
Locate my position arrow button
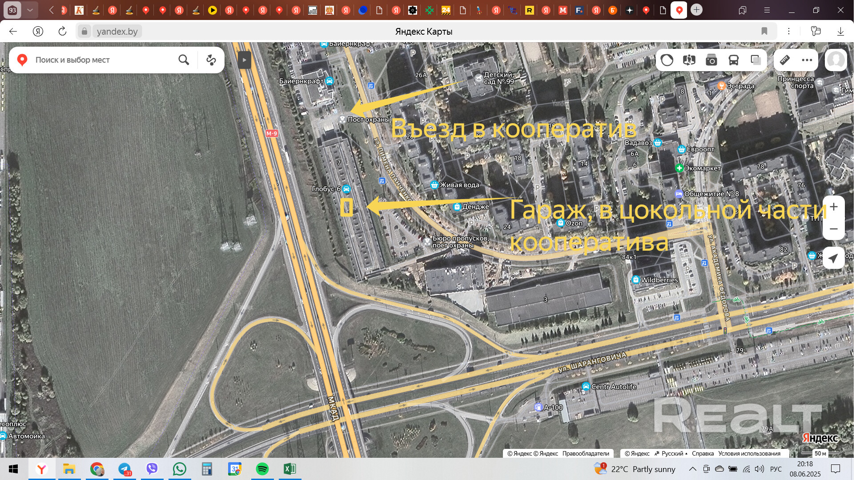click(834, 258)
